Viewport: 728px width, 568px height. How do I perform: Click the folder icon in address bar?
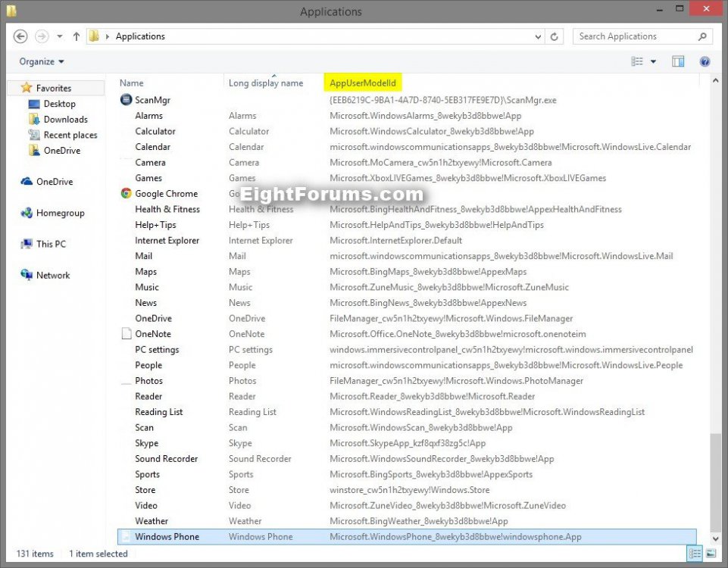click(x=94, y=36)
